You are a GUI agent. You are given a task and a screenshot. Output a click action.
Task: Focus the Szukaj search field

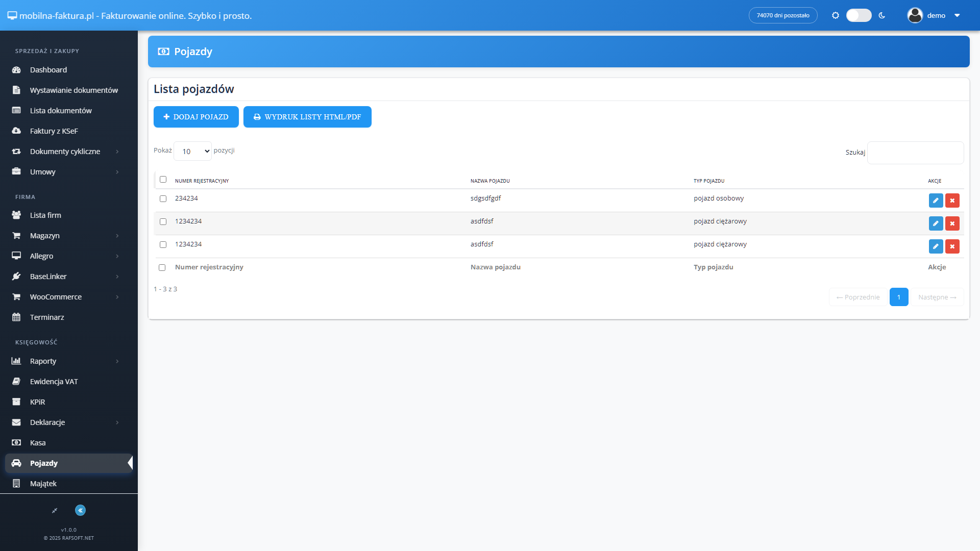(916, 153)
